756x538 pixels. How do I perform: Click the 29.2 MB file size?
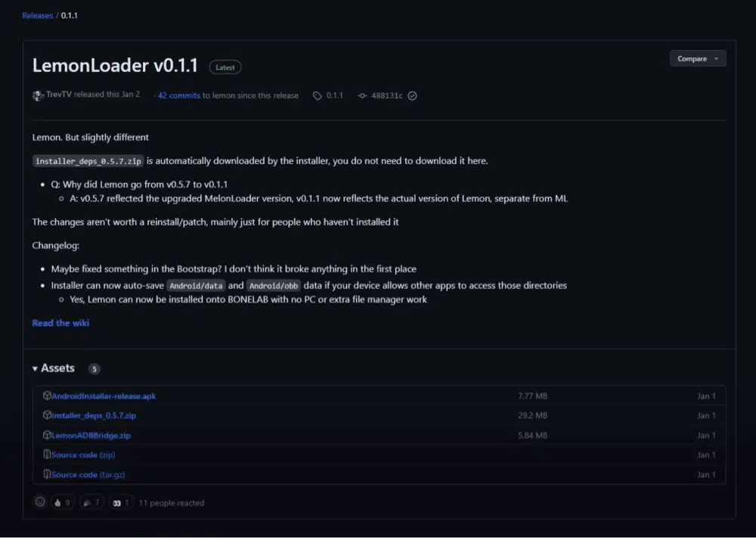[x=533, y=415]
